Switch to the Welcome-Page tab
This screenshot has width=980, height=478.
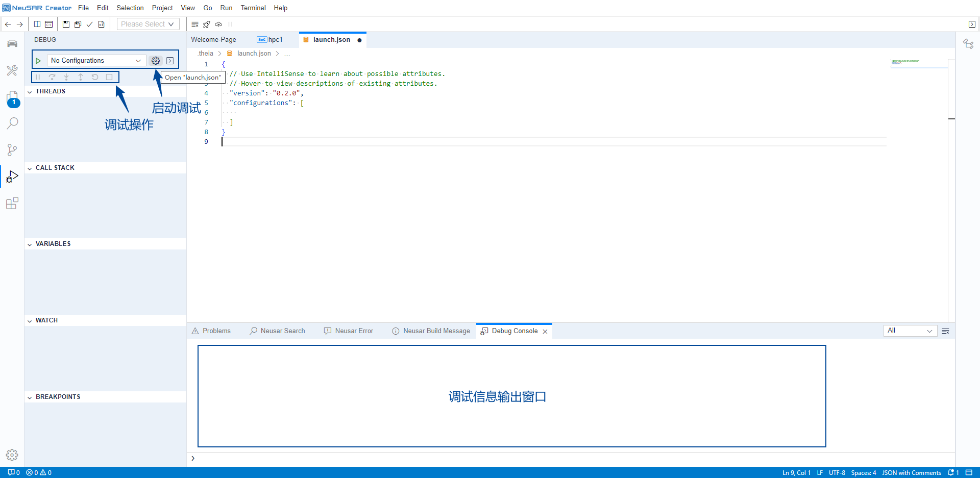pos(213,40)
